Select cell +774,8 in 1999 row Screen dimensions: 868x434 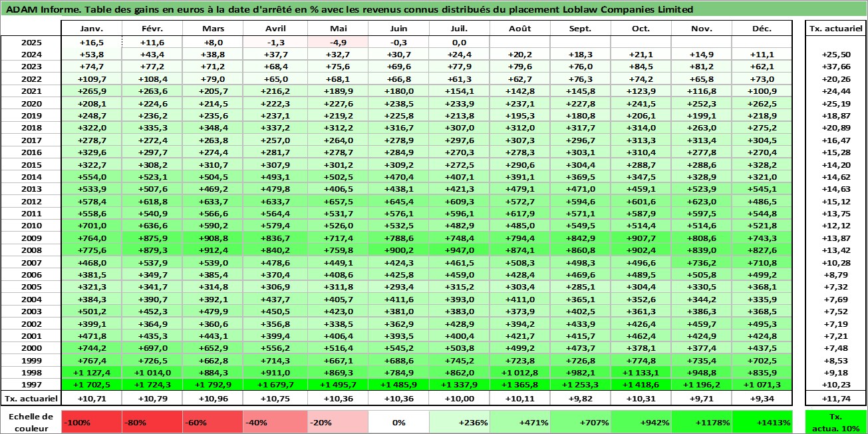pos(641,360)
